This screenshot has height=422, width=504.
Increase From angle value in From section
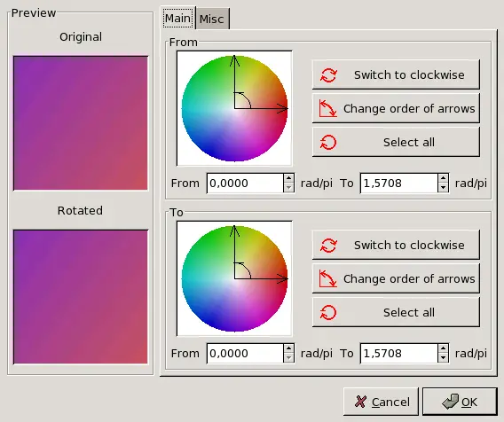(x=288, y=178)
